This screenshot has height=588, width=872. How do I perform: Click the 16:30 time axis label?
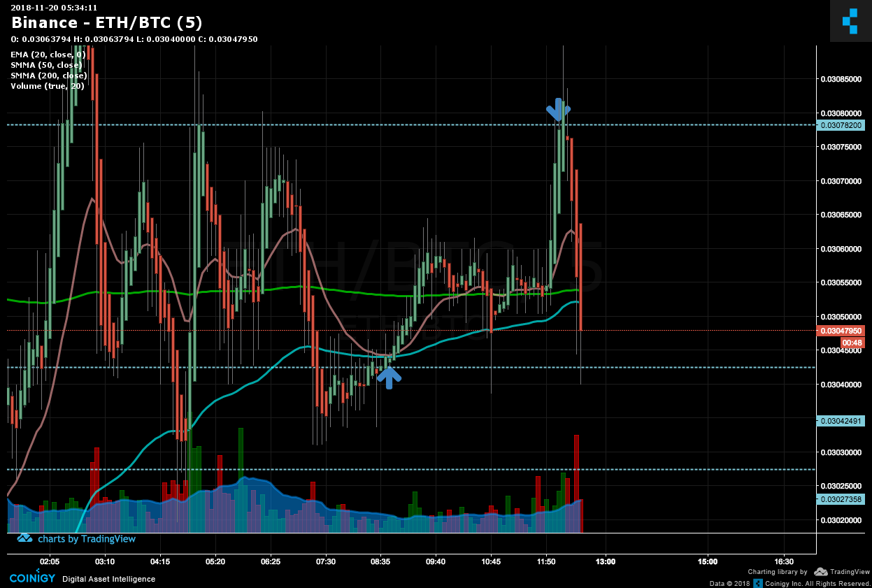point(785,561)
